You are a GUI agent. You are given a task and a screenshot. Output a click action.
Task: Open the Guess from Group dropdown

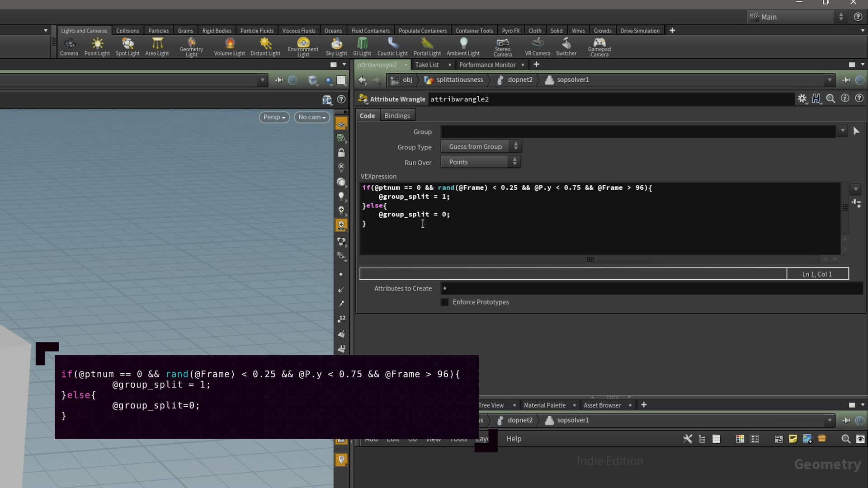click(x=481, y=146)
